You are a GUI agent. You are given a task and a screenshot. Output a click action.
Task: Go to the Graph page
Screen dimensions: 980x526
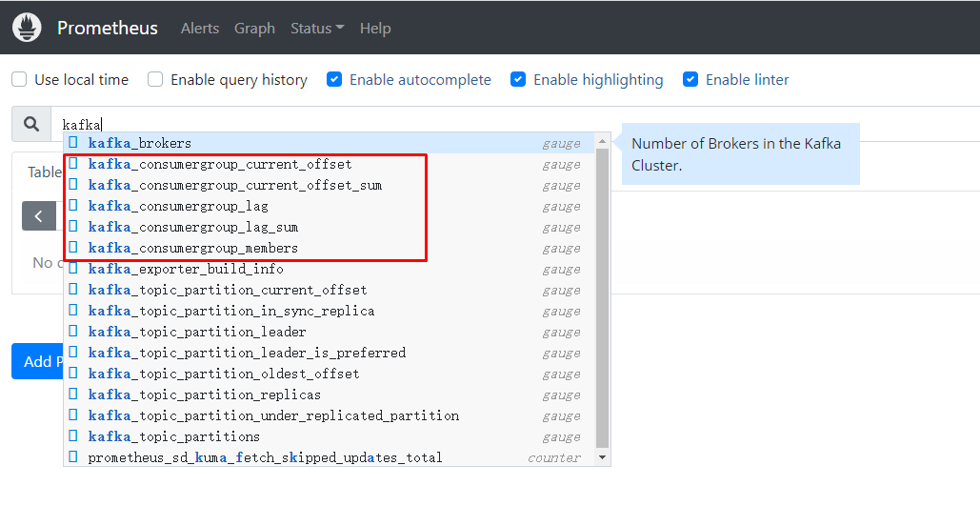pos(254,29)
